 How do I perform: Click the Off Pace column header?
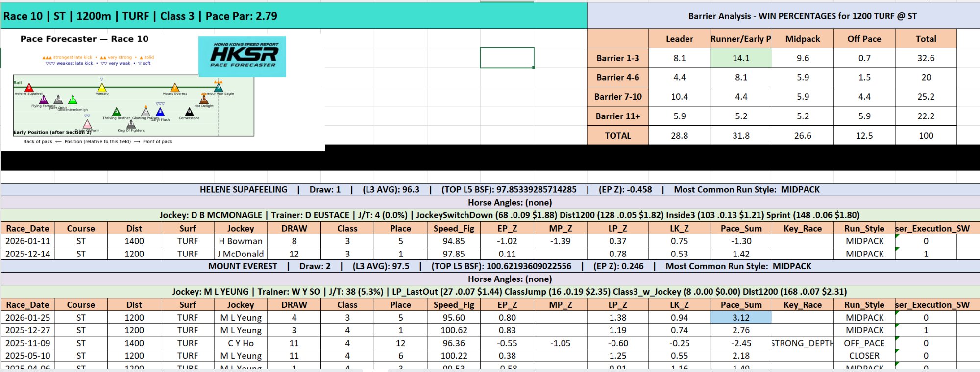[x=864, y=39]
